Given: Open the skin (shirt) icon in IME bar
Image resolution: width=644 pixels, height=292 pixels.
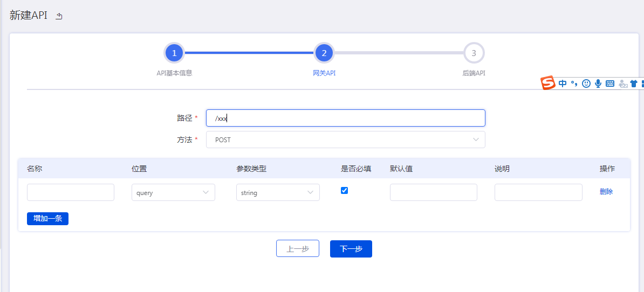Looking at the screenshot, I should point(634,84).
